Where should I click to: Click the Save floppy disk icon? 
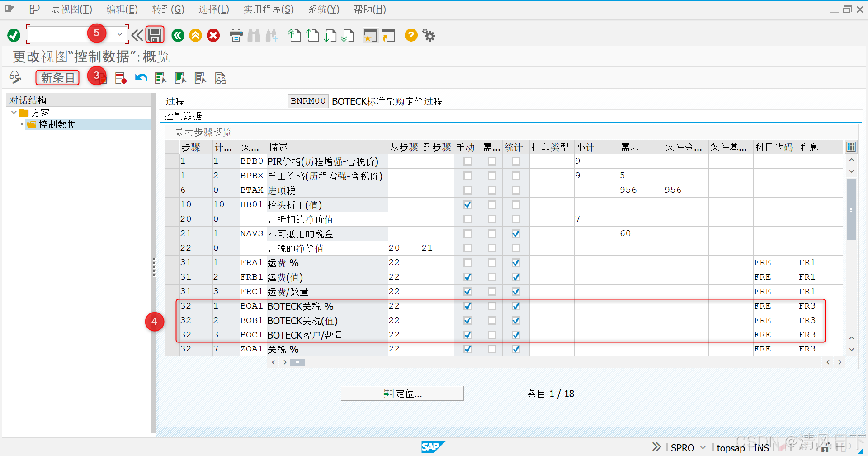(155, 35)
